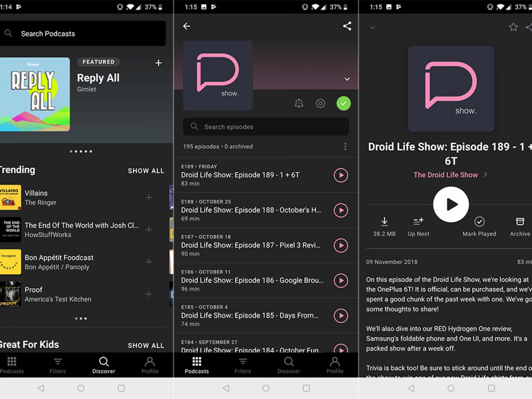This screenshot has width=532, height=399.
Task: Tap Android back button under left screen
Action: (41, 388)
